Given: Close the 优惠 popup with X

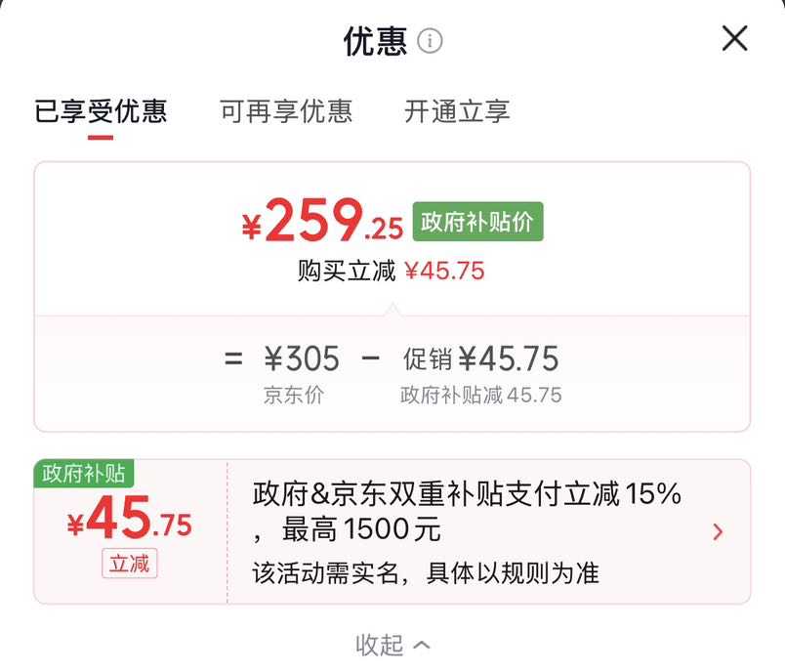Looking at the screenshot, I should coord(734,38).
